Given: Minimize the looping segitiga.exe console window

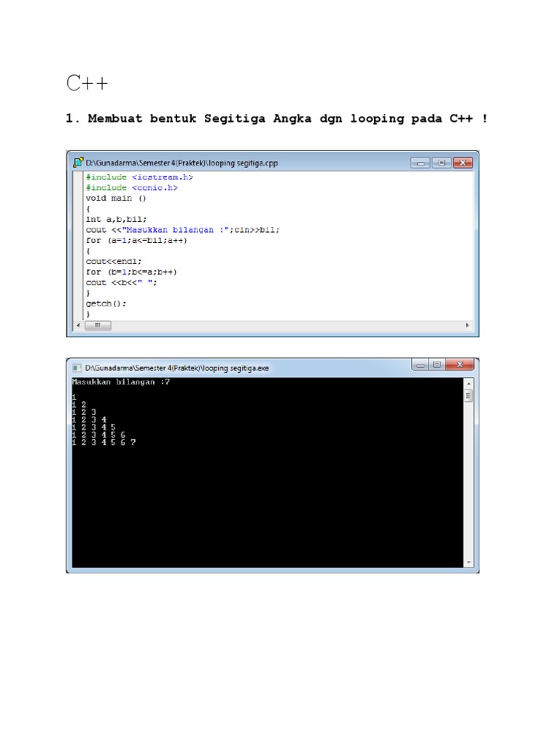Looking at the screenshot, I should pyautogui.click(x=420, y=365).
